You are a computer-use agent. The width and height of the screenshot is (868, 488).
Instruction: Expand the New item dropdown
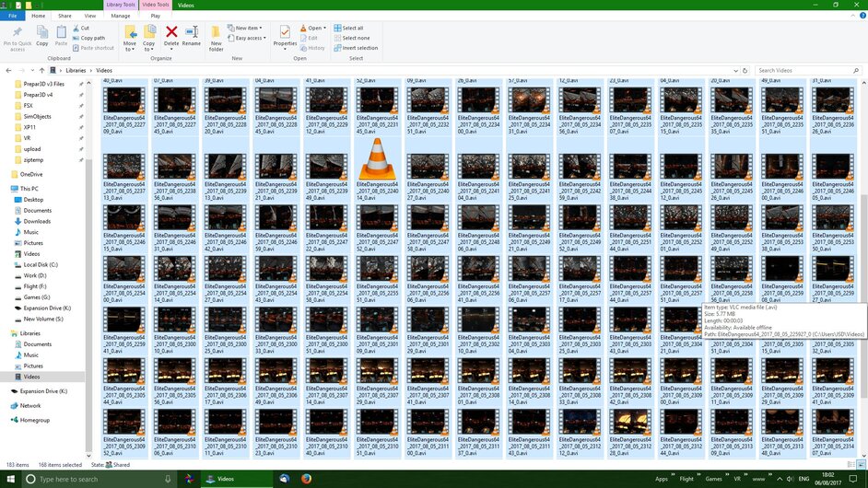248,28
